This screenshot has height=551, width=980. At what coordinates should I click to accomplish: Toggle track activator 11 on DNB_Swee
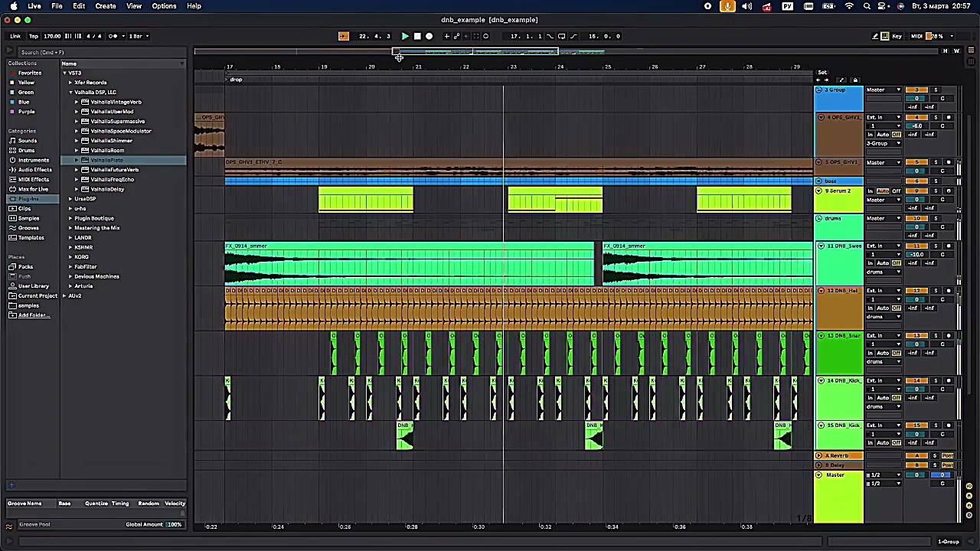[916, 246]
